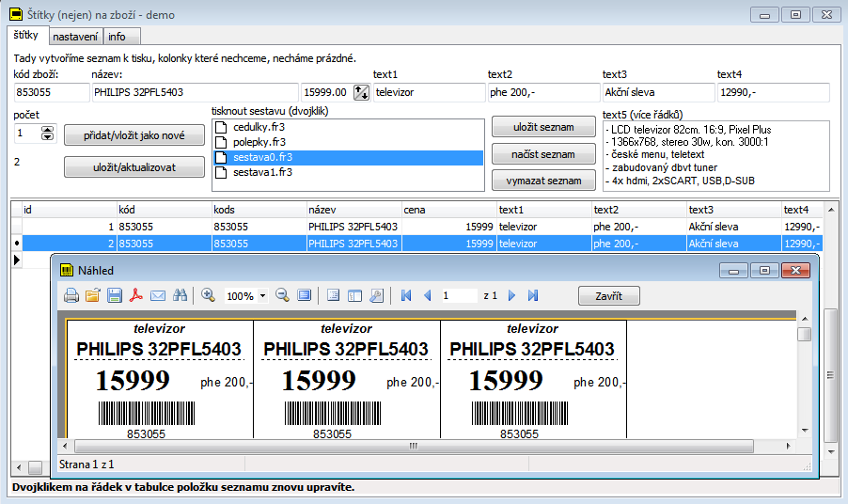Print the preview via printer icon
This screenshot has height=504, width=848.
click(x=71, y=295)
